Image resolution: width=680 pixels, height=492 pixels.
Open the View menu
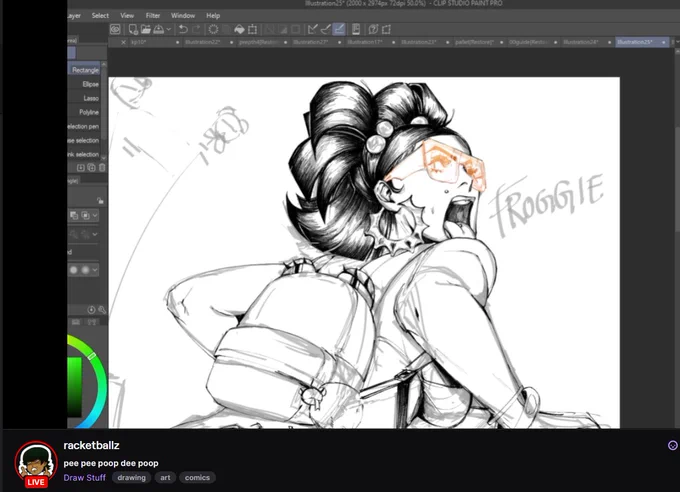[x=127, y=16]
